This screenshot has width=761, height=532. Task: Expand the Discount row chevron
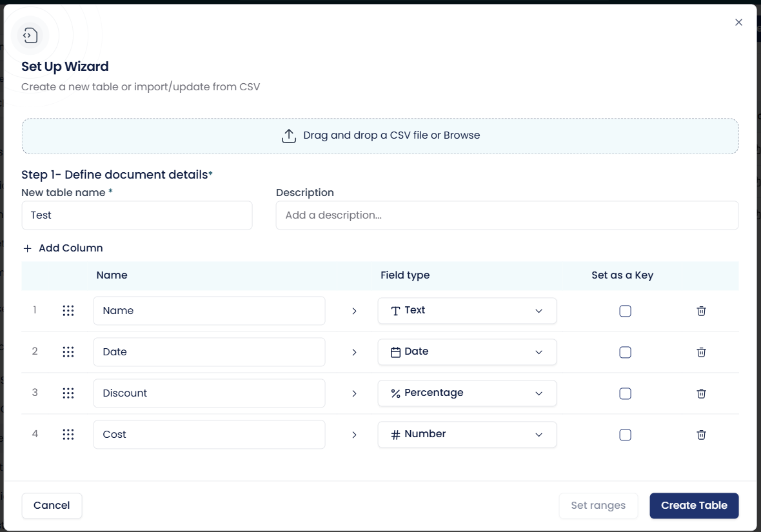pos(354,393)
